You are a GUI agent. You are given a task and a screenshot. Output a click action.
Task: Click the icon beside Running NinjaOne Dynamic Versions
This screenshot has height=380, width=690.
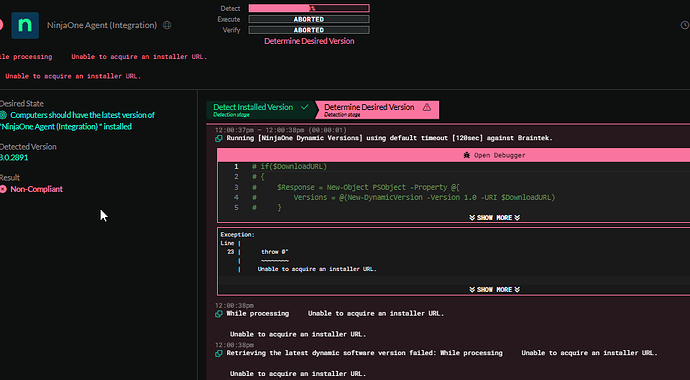pyautogui.click(x=219, y=139)
